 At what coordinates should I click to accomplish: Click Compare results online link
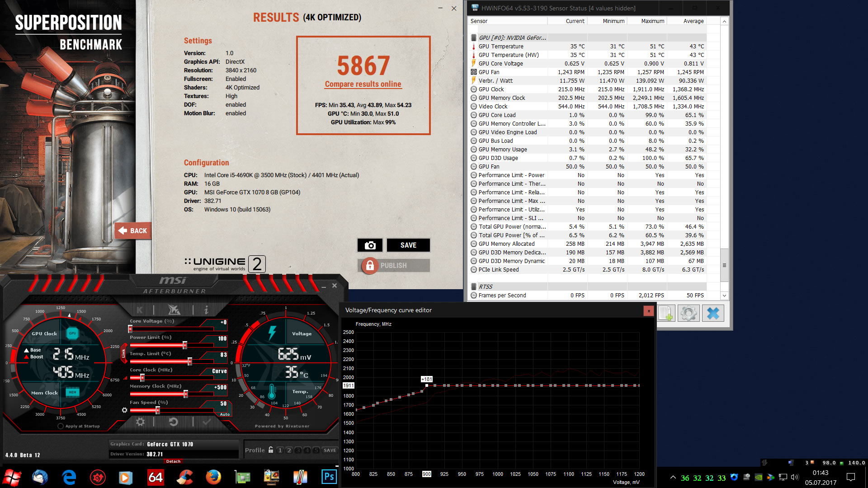363,84
